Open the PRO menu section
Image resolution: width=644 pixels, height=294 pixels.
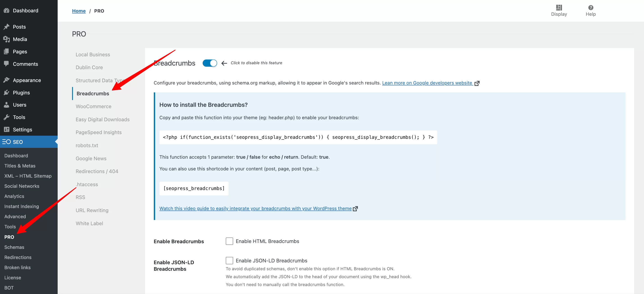[x=9, y=237]
